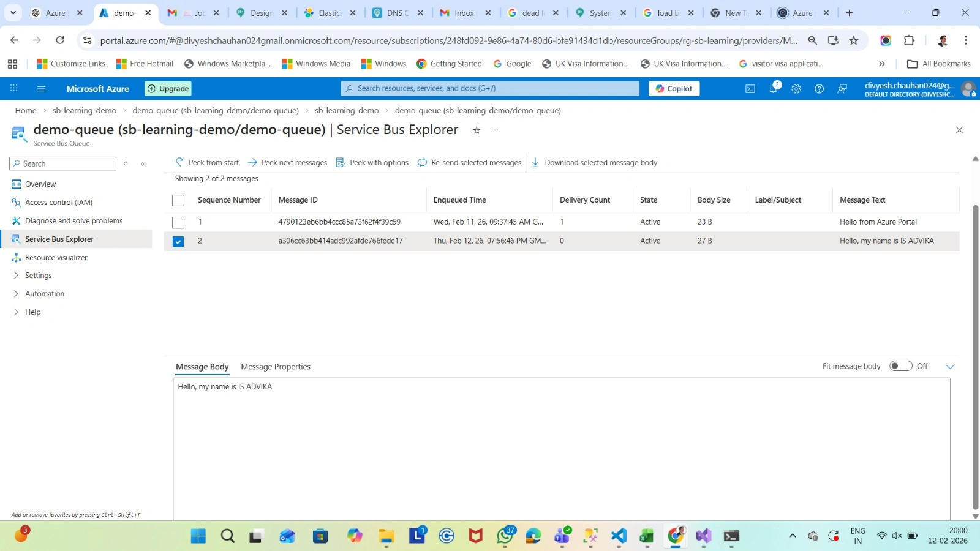Open Diagnose and solve problems

tap(73, 221)
